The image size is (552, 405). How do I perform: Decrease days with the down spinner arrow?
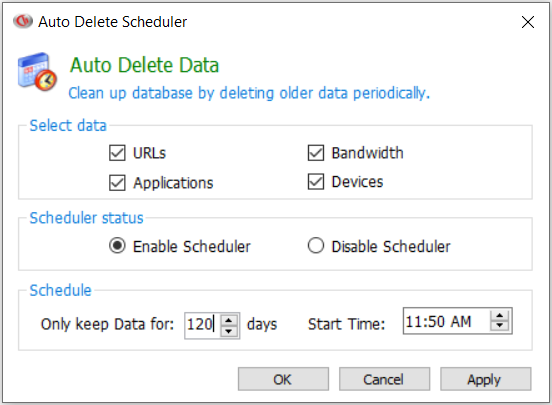229,331
